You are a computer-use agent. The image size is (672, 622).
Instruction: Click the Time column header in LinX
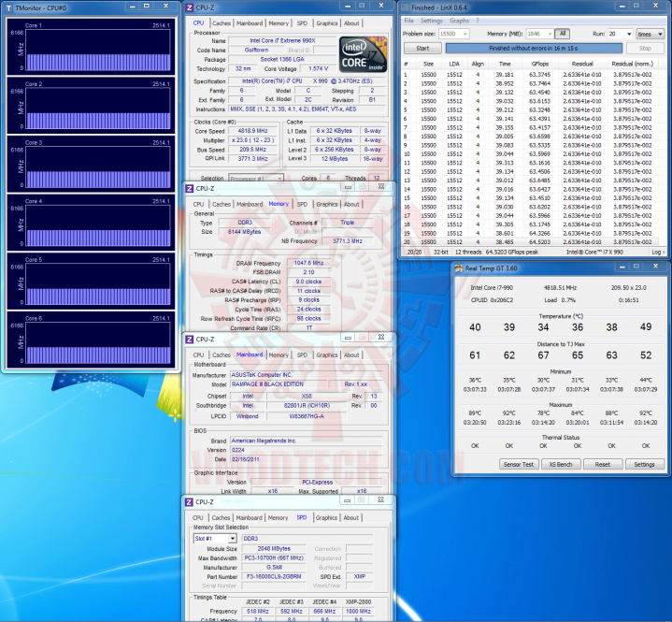[505, 64]
